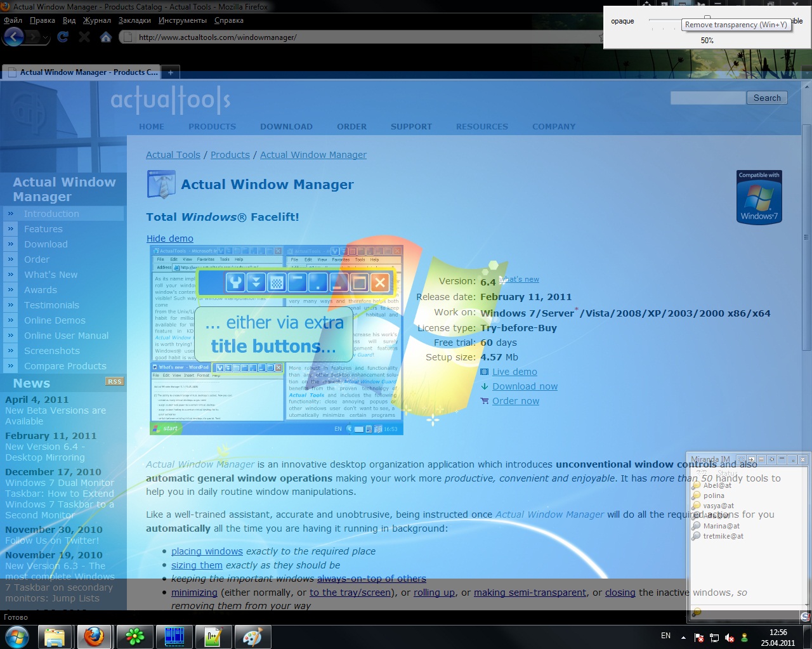Open the DOWNLOAD site navigation item
Image resolution: width=812 pixels, height=649 pixels.
[286, 126]
